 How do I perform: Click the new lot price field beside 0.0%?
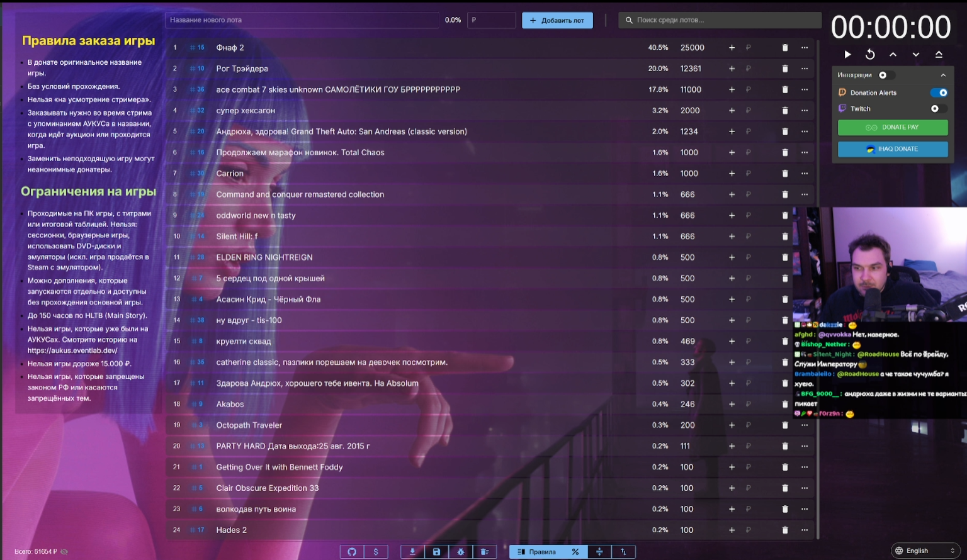pyautogui.click(x=491, y=20)
